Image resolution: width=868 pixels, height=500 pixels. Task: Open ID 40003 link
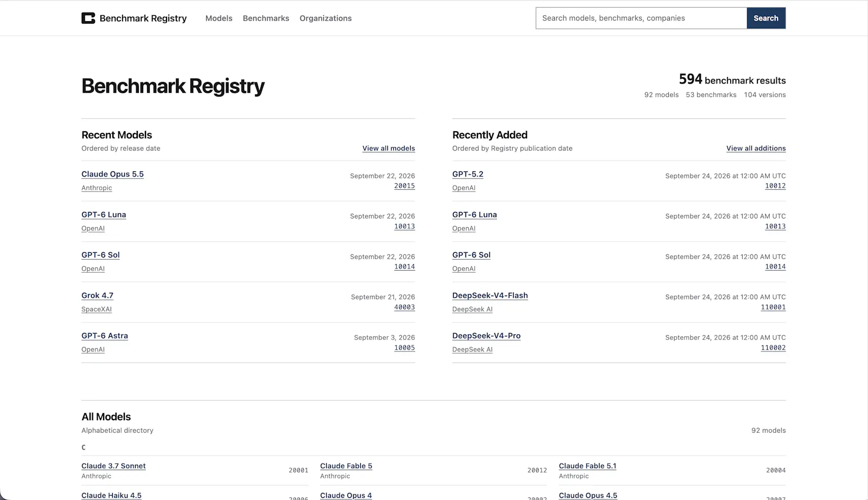tap(404, 307)
